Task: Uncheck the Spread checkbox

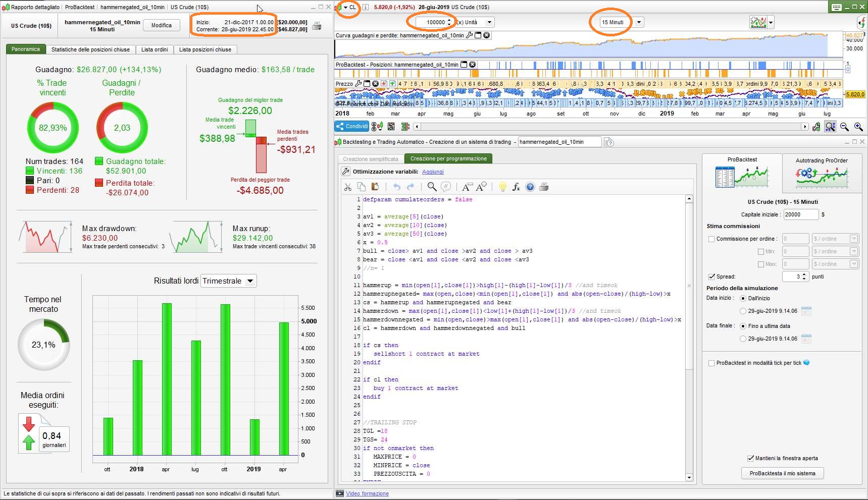Action: pyautogui.click(x=711, y=276)
